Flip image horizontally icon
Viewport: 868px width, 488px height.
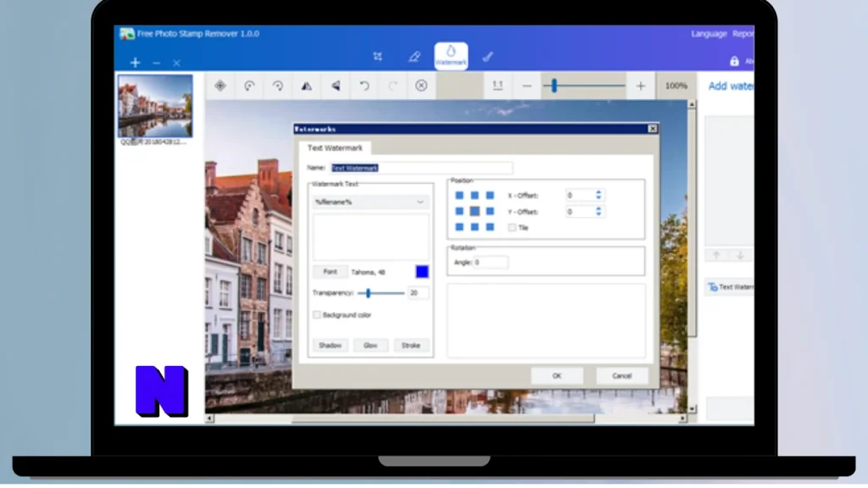[x=307, y=86]
